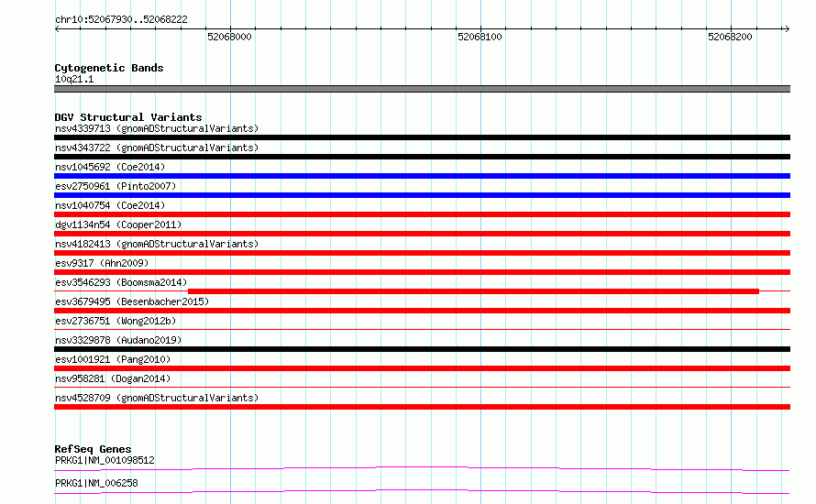Select the Cytogenetic Bands track title
This screenshot has width=816, height=504.
pos(109,68)
